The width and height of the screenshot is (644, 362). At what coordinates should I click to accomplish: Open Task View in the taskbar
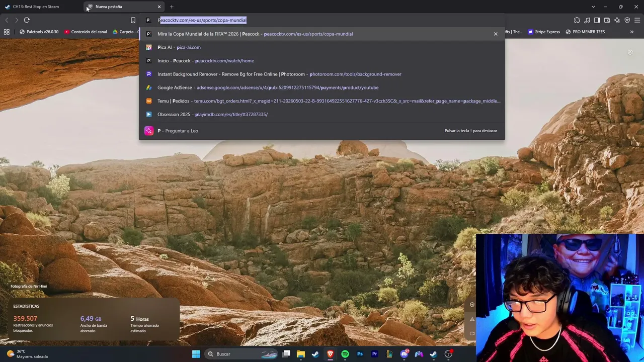coord(286,354)
